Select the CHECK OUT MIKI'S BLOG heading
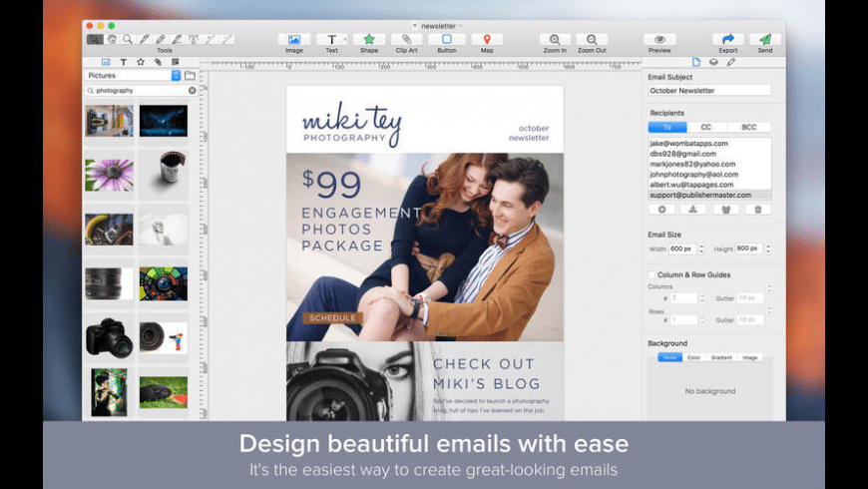This screenshot has width=868, height=489. [x=487, y=374]
